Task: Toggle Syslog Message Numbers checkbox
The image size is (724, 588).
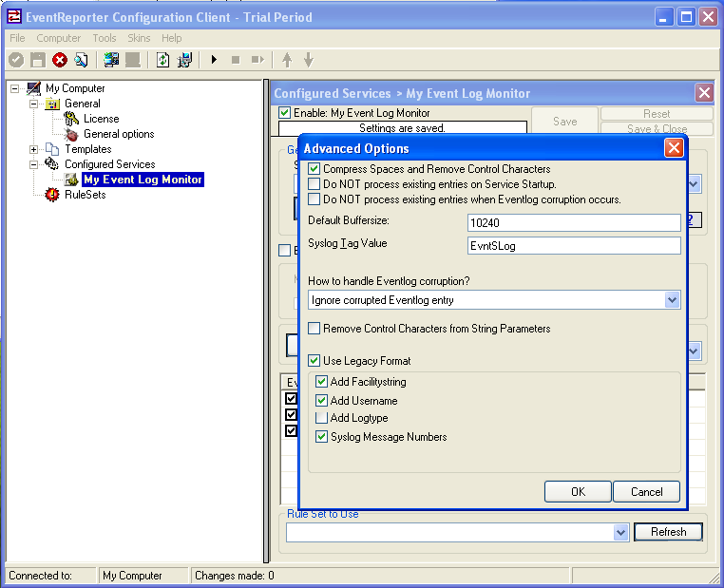Action: click(321, 436)
